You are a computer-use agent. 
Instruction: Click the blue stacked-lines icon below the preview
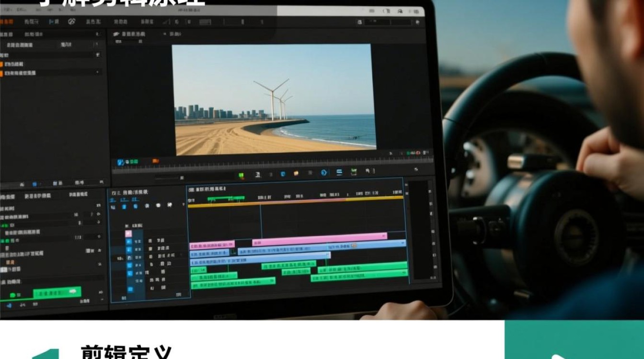(x=339, y=173)
